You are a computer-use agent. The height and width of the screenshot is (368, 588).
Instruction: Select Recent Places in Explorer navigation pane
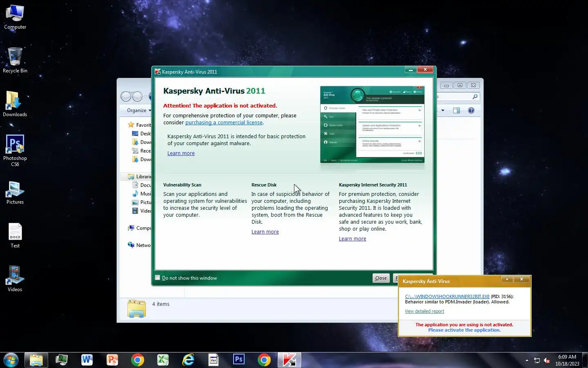pos(141,151)
